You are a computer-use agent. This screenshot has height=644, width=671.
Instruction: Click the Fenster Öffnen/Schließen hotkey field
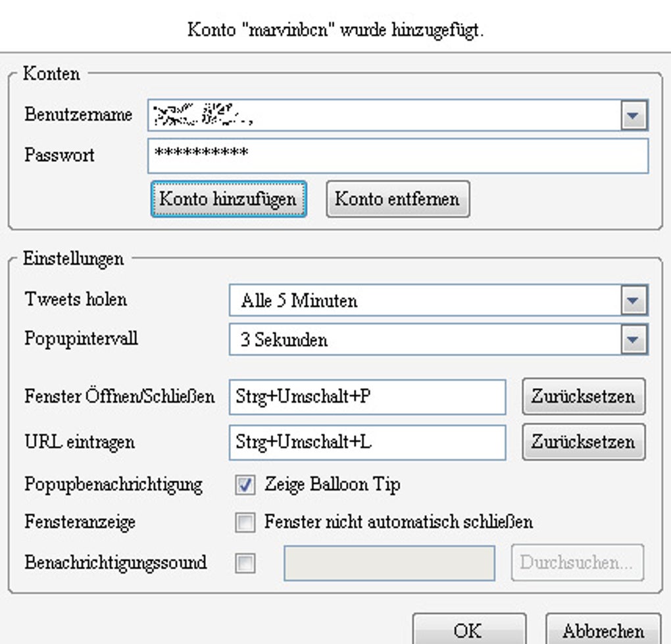pos(367,397)
